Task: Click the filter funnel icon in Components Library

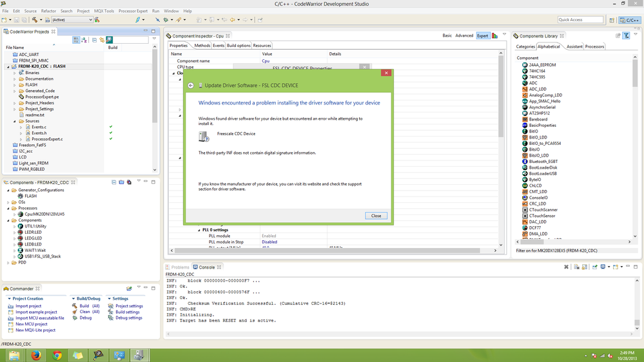Action: (x=627, y=35)
